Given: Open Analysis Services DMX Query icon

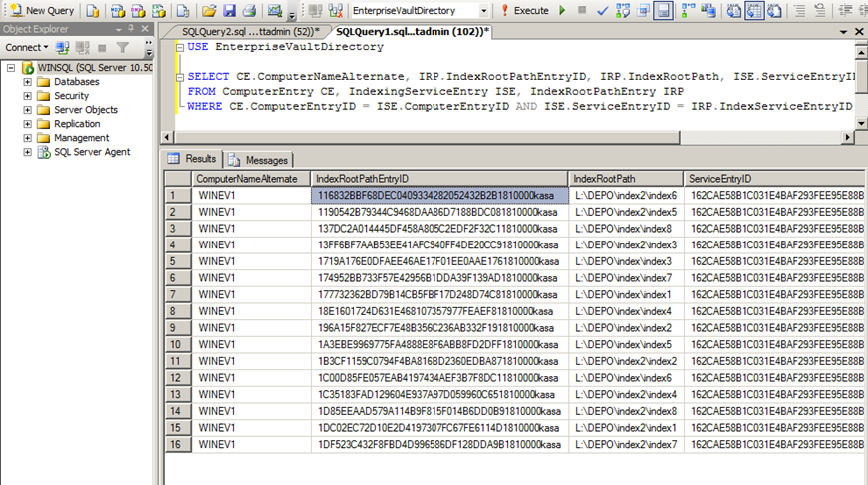Looking at the screenshot, I should click(138, 10).
